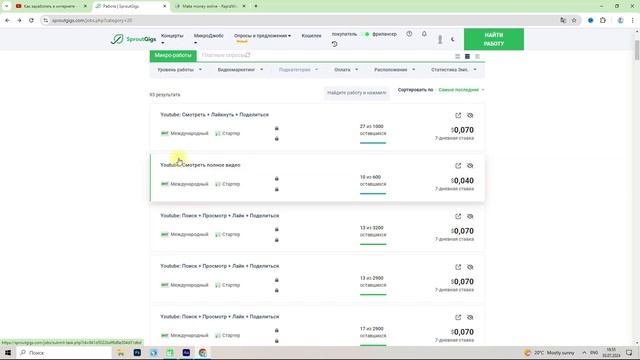The height and width of the screenshot is (360, 640).
Task: Open the user profile avatar
Action: coord(440,39)
